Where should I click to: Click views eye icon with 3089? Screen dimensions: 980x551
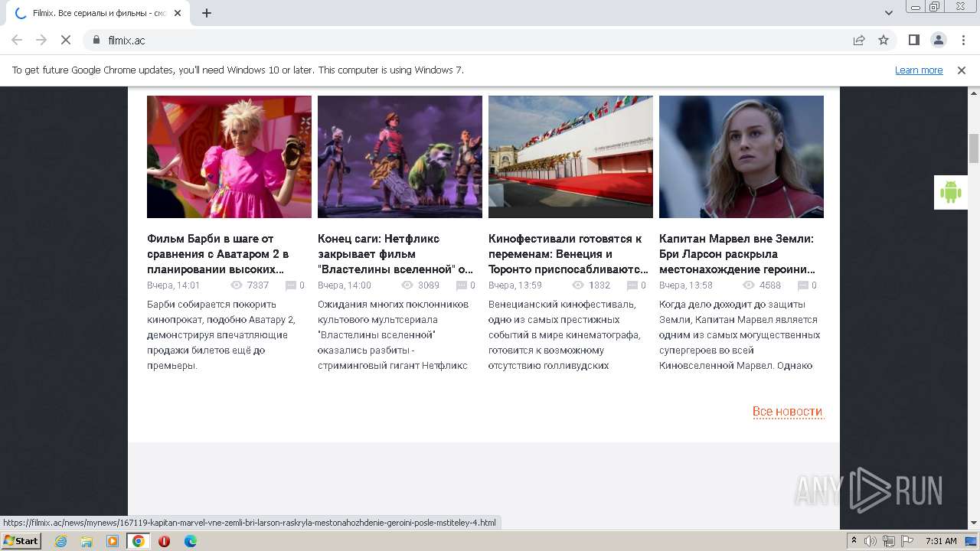(x=407, y=285)
